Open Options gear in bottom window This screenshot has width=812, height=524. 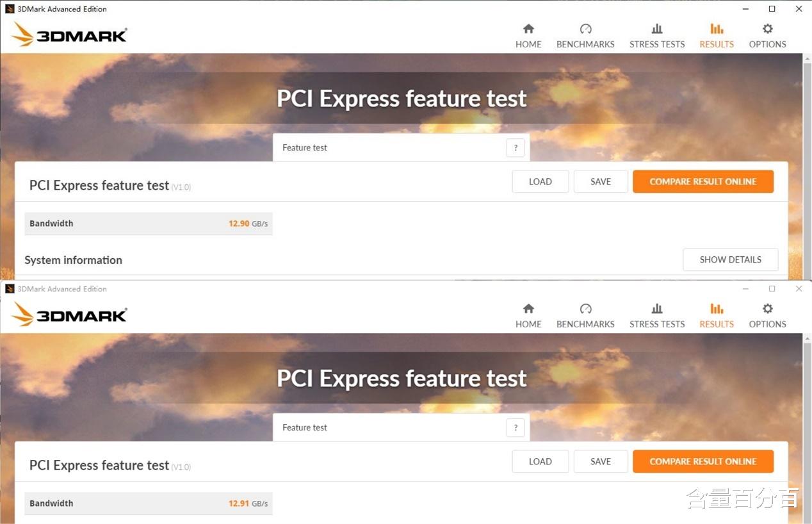click(x=767, y=309)
